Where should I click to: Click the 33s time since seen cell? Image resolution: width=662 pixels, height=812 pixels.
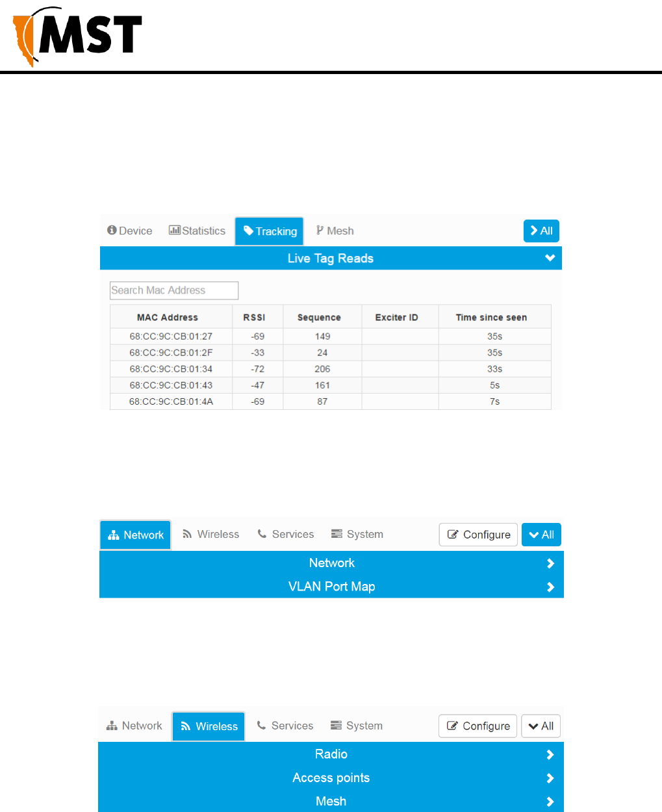point(495,369)
